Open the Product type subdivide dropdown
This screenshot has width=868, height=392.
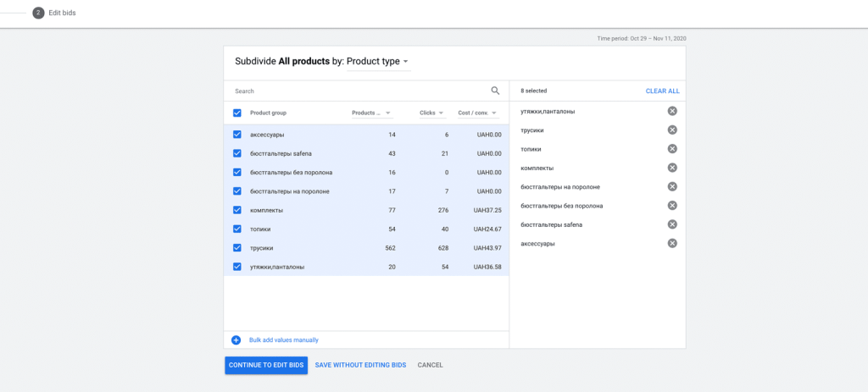pos(378,62)
